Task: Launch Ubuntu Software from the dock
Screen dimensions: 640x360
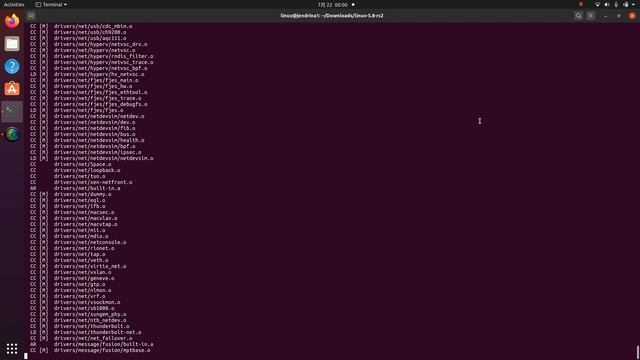Action: pyautogui.click(x=12, y=89)
